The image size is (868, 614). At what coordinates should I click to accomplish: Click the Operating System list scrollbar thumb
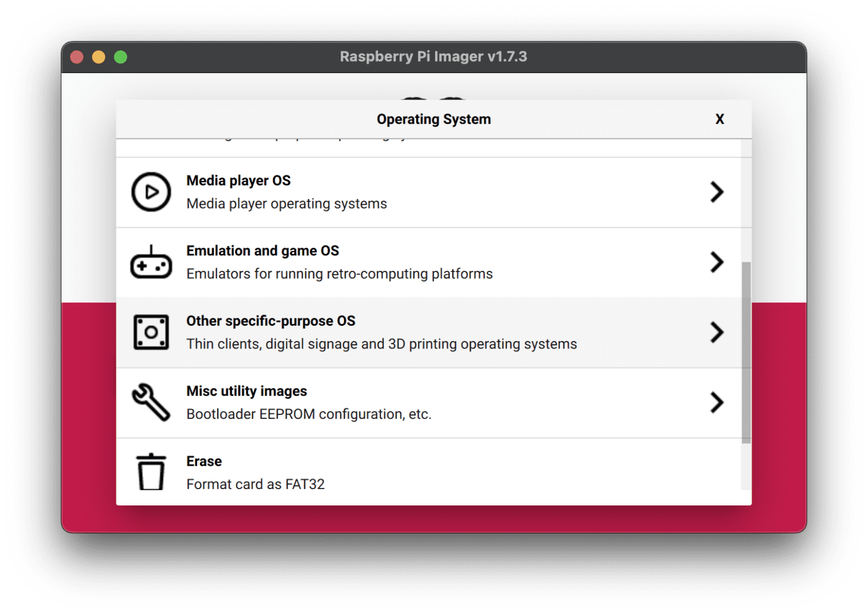(x=746, y=352)
